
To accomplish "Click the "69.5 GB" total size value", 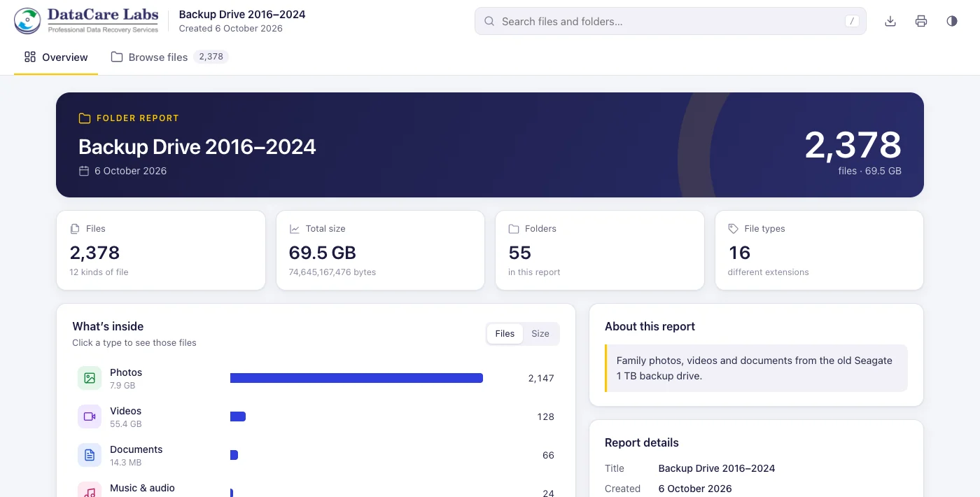I will (323, 253).
